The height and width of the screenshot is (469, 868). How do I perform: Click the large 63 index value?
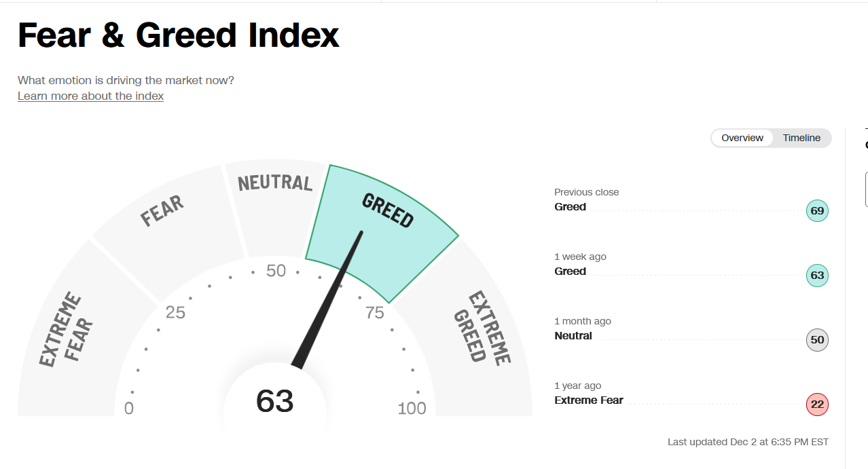[275, 401]
